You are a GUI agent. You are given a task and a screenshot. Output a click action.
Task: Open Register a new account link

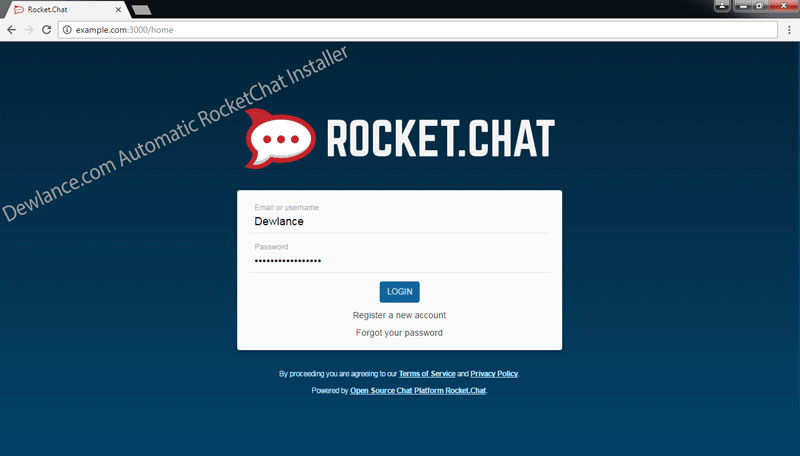click(x=399, y=315)
